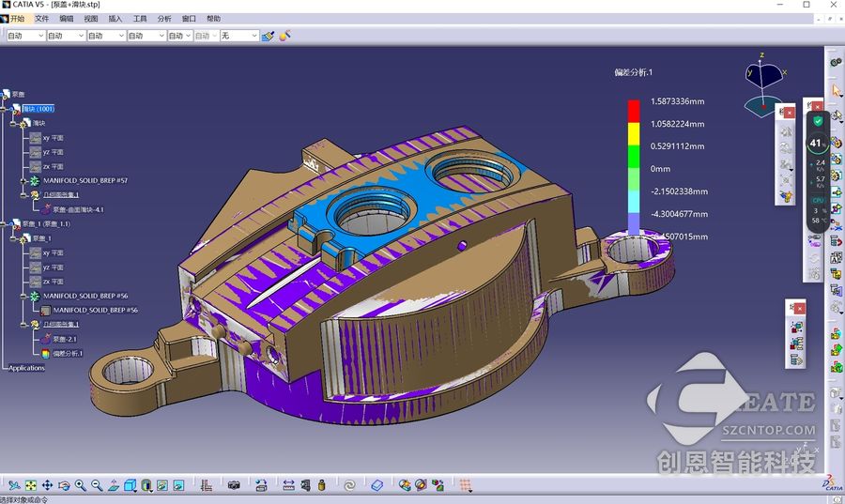Select the Pan tool icon

pos(48,485)
